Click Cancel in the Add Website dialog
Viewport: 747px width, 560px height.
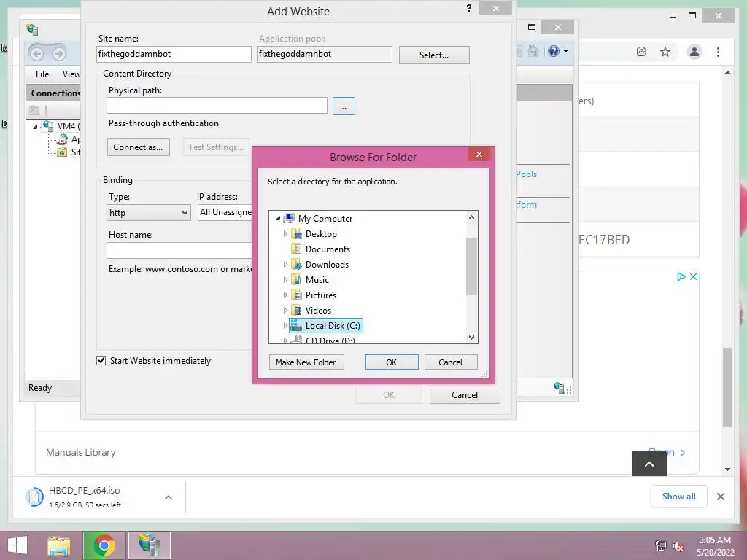465,394
